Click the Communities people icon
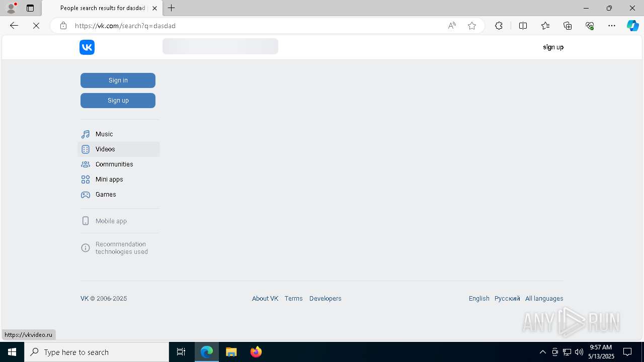This screenshot has height=362, width=644. (x=86, y=164)
